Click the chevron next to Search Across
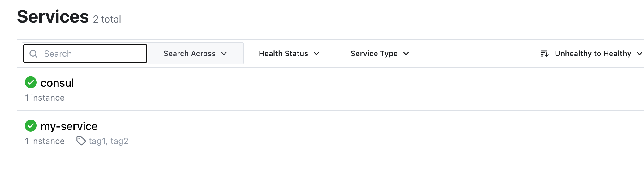The height and width of the screenshot is (179, 644). (224, 54)
